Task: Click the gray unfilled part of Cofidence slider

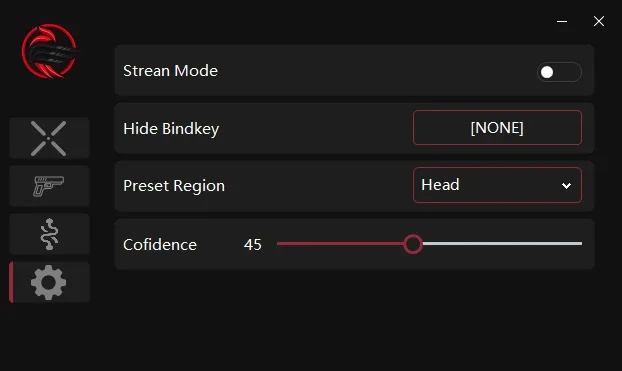Action: [x=503, y=244]
